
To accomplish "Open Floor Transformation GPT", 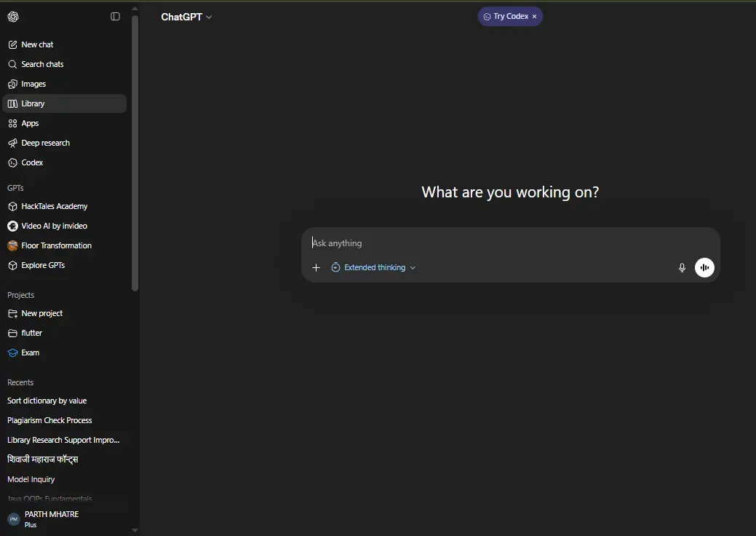I will pyautogui.click(x=64, y=246).
